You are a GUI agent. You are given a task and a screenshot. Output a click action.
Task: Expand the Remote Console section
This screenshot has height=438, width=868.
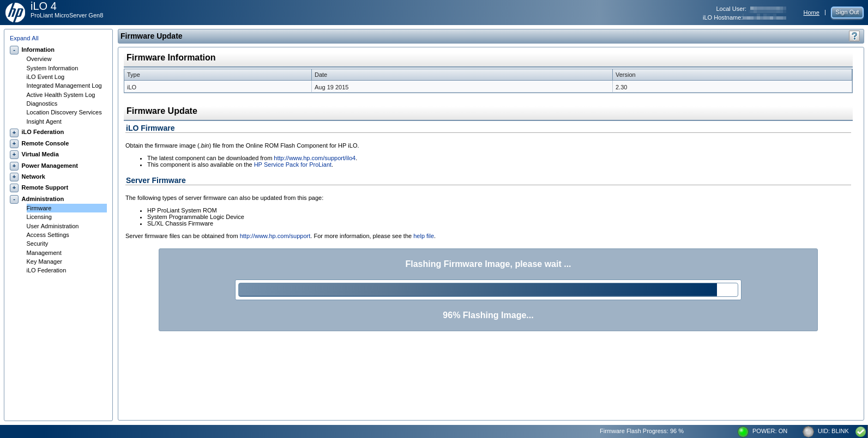click(x=14, y=144)
